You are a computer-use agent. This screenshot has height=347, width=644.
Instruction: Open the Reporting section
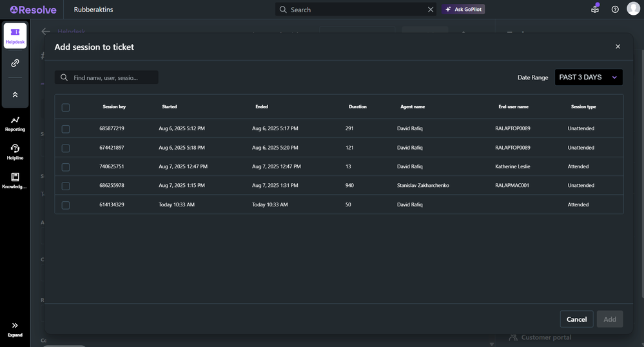click(15, 124)
